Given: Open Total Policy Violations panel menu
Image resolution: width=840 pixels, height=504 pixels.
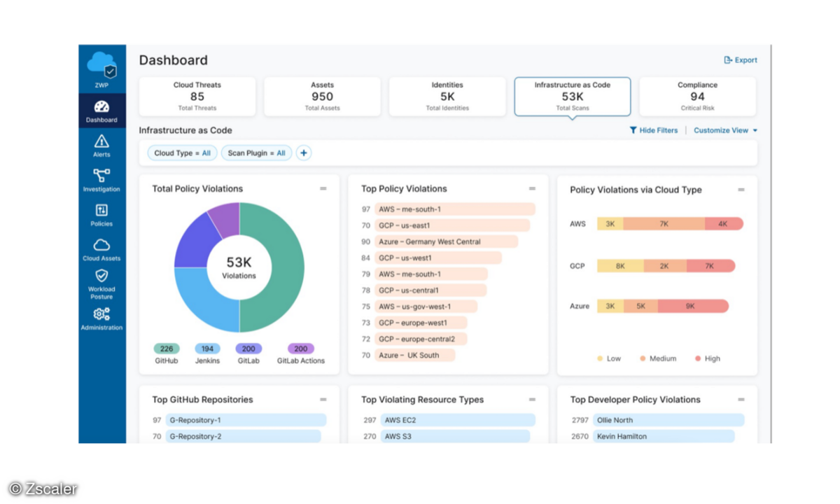Looking at the screenshot, I should (x=323, y=189).
